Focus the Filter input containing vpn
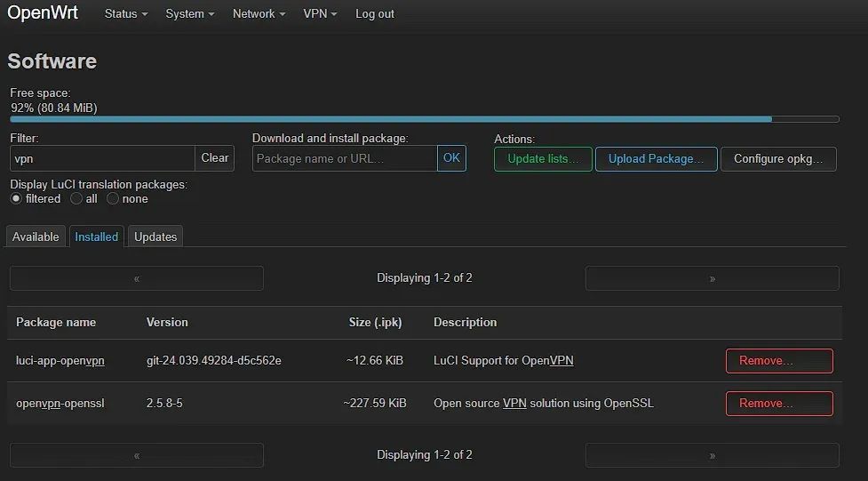The height and width of the screenshot is (481, 868). click(x=102, y=158)
